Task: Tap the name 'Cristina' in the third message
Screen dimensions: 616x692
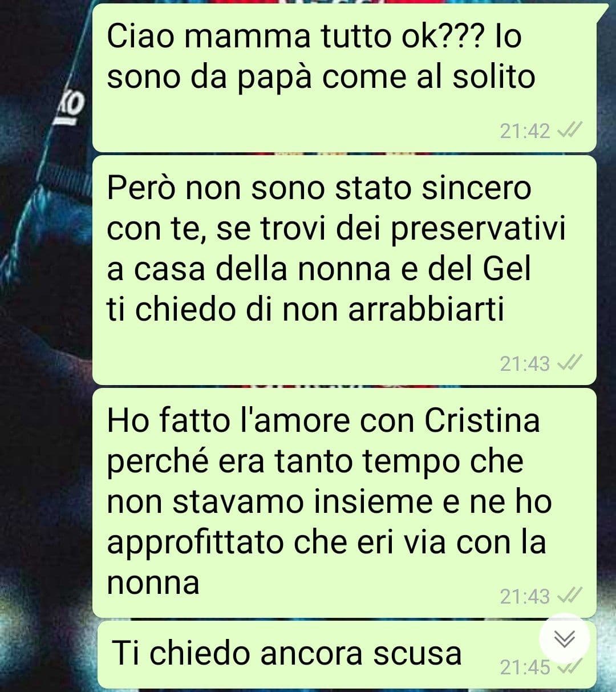Action: [x=482, y=420]
